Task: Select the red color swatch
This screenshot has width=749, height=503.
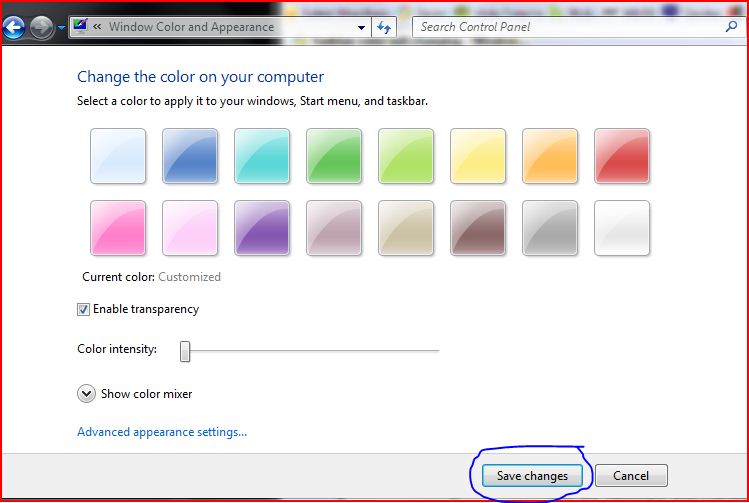Action: click(622, 156)
